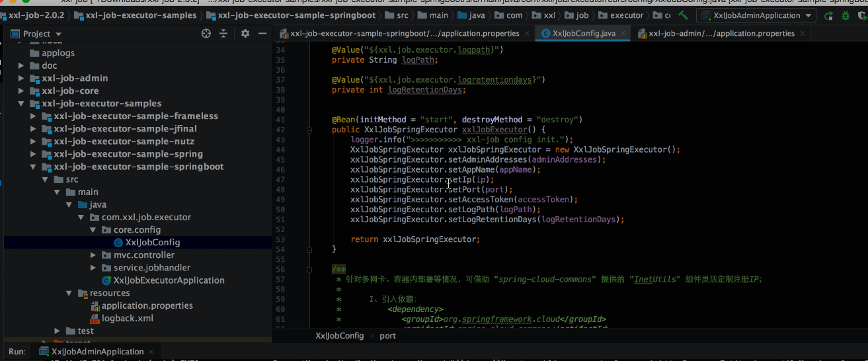868x361 pixels.
Task: Click the logback.xml file icon in tree
Action: (x=95, y=318)
